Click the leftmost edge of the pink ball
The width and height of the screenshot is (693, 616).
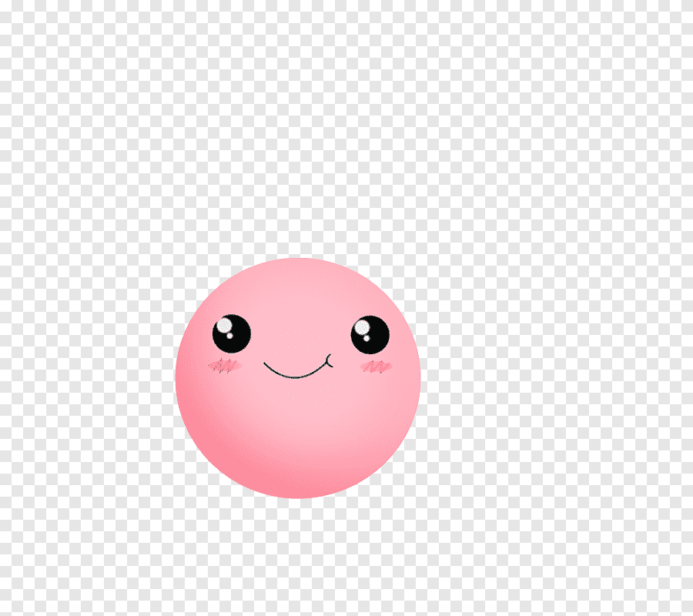179,378
